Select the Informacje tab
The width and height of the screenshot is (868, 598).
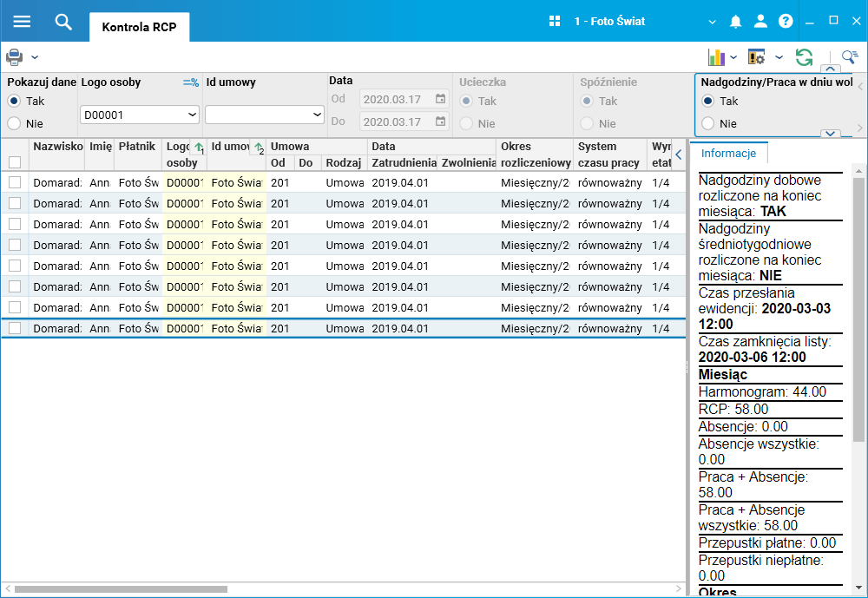[729, 153]
